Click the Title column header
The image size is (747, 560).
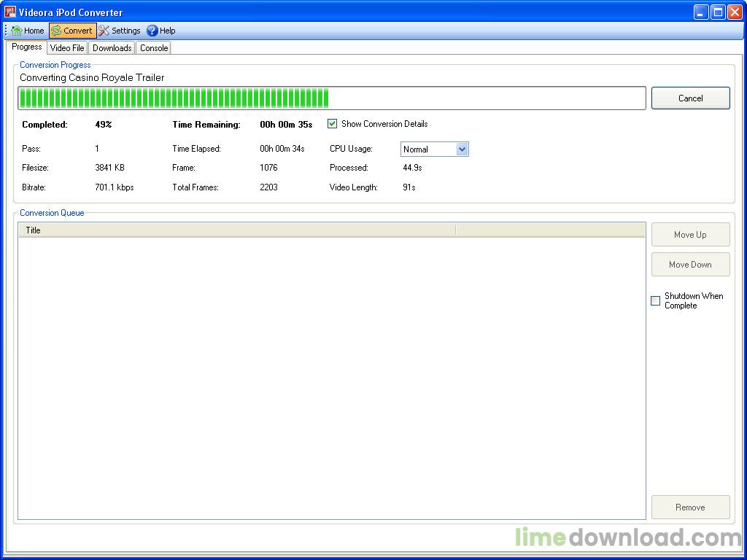tap(237, 230)
